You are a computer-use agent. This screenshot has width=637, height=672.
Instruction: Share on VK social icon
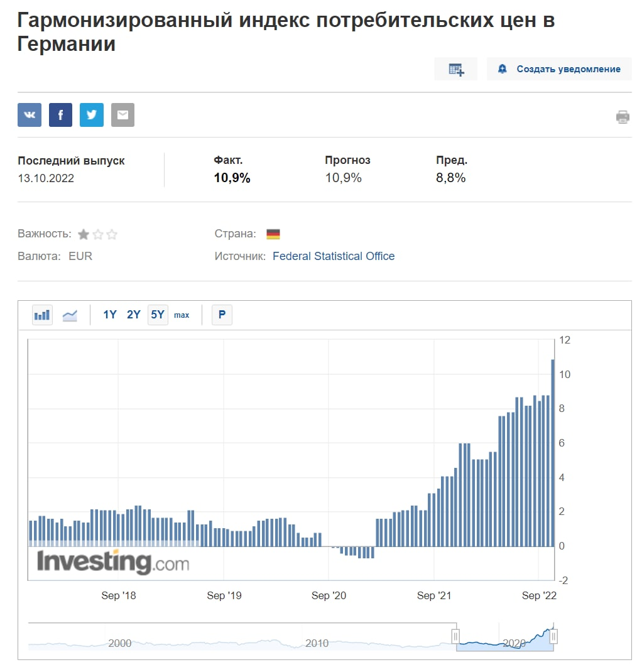click(x=30, y=115)
